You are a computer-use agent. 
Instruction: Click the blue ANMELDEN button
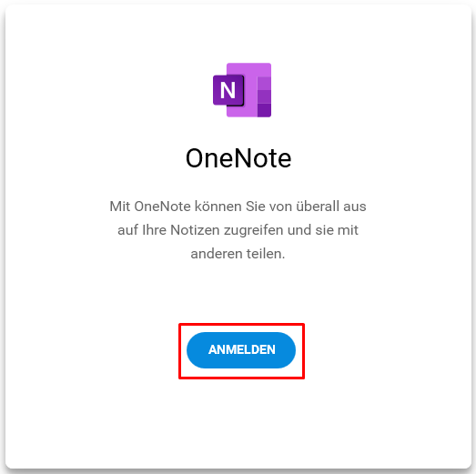tap(241, 350)
